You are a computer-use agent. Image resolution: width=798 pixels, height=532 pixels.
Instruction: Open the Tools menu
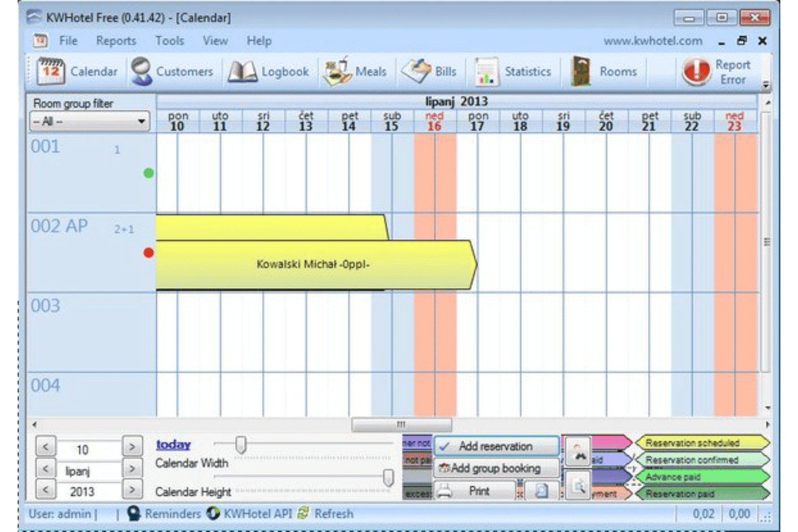pyautogui.click(x=169, y=41)
